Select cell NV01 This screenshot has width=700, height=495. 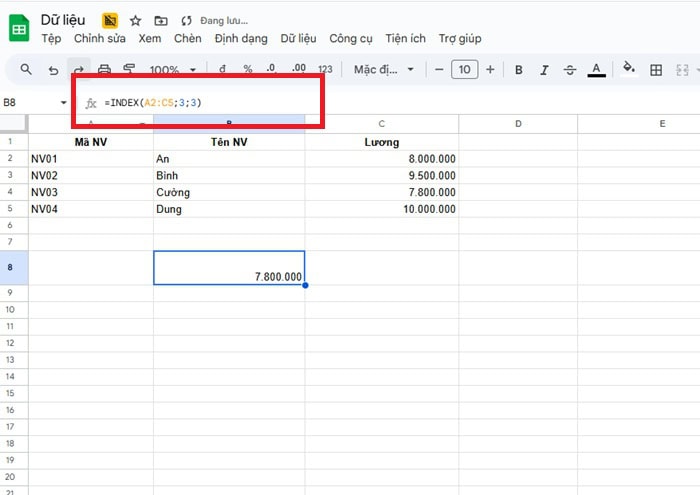click(91, 159)
